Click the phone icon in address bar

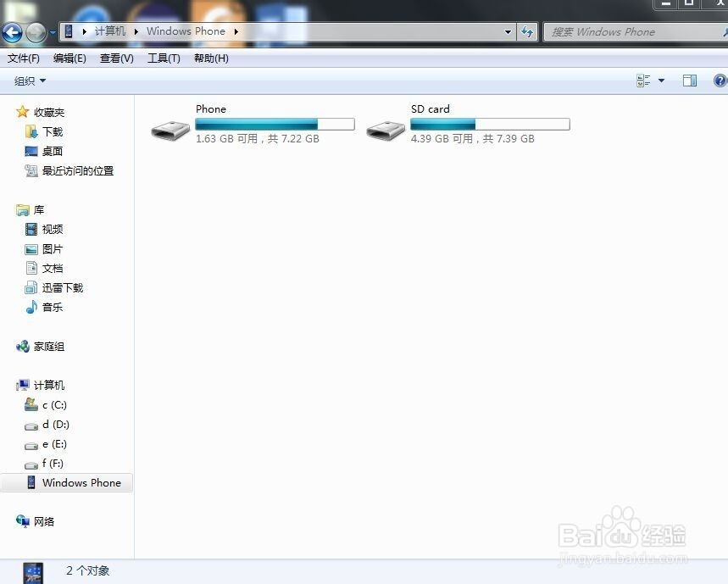click(69, 31)
